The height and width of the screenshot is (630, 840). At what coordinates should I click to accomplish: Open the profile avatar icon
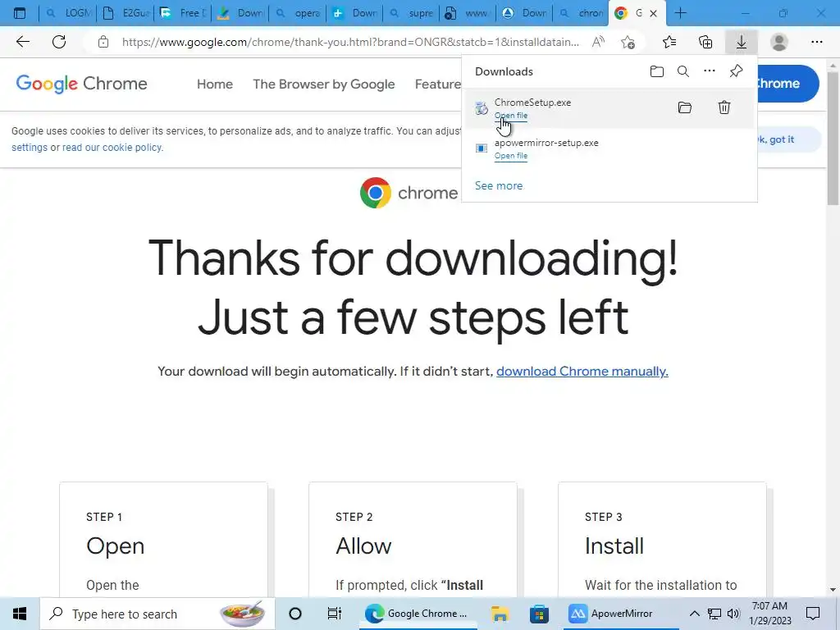pos(779,42)
